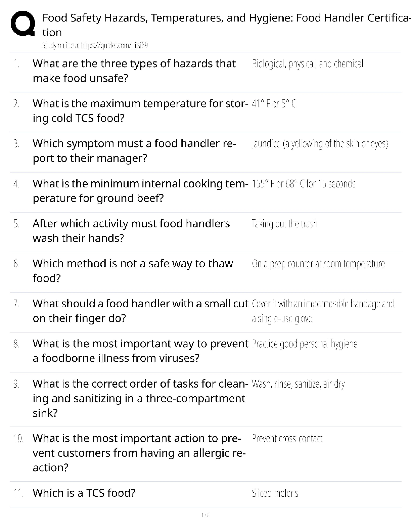Select the impermeable bandage answer text
This screenshot has width=411, height=532.
point(323,311)
